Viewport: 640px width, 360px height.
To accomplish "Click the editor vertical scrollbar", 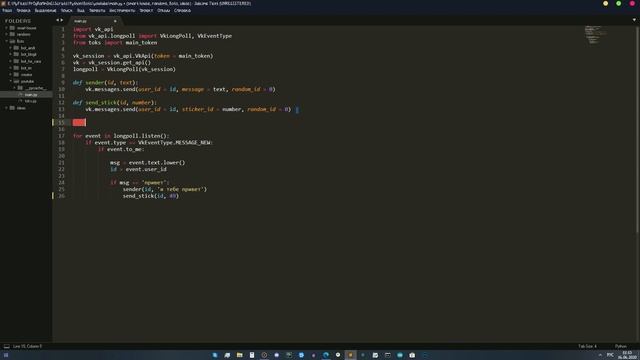I will click(638, 129).
